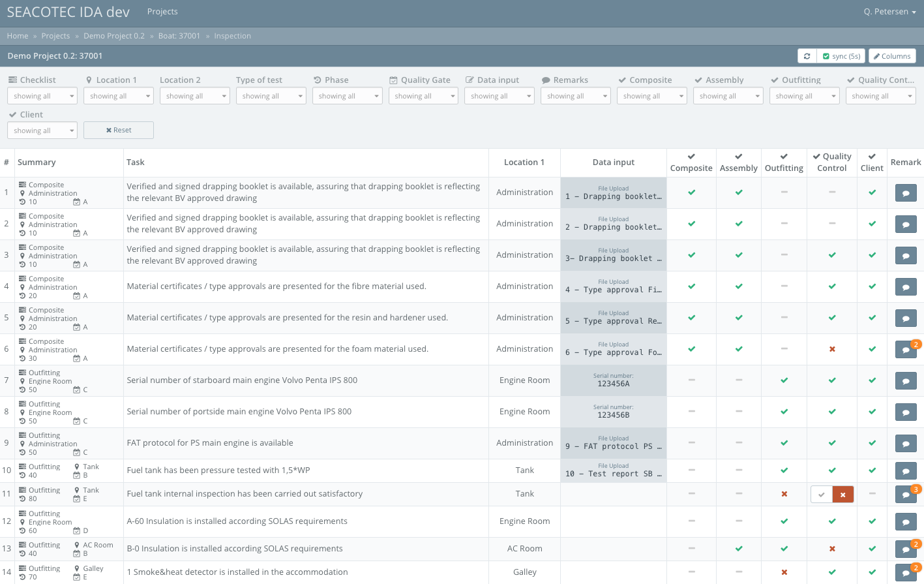Open remark for row 5 resin and hardener
Viewport: 924px width, 584px height.
click(x=906, y=318)
